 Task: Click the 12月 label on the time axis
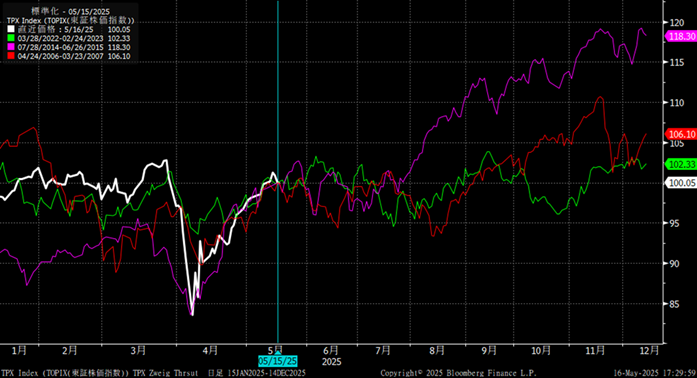649,350
